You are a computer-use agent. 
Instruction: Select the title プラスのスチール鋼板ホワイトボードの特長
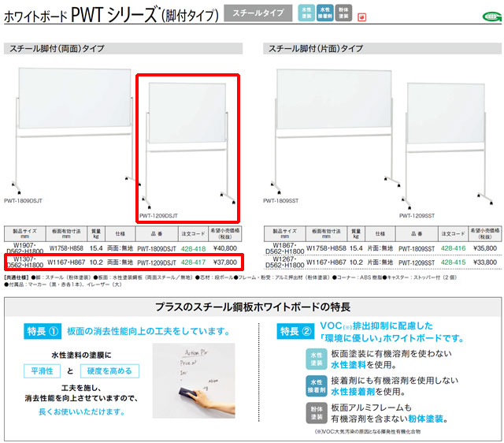point(253,307)
